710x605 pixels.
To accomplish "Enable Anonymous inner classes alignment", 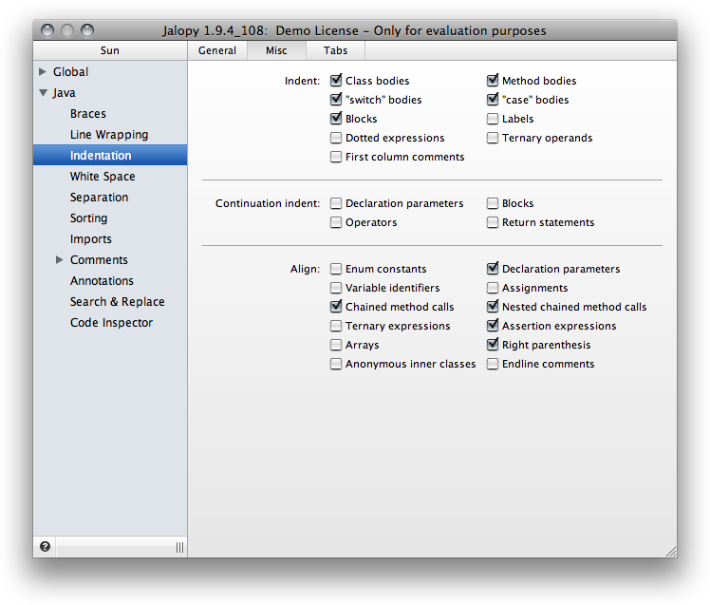I will pos(336,364).
